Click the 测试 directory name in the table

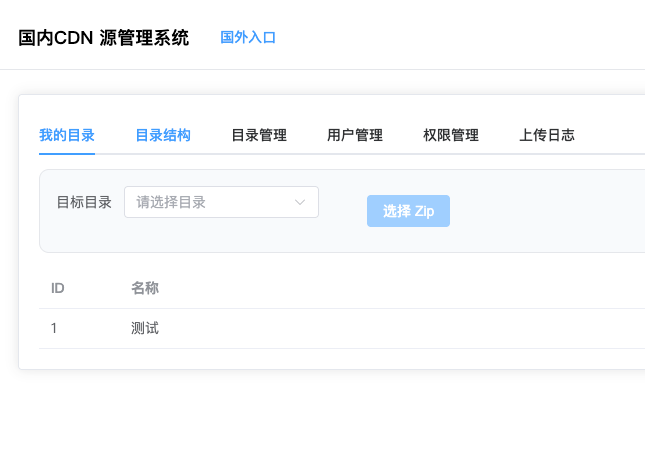(x=145, y=328)
